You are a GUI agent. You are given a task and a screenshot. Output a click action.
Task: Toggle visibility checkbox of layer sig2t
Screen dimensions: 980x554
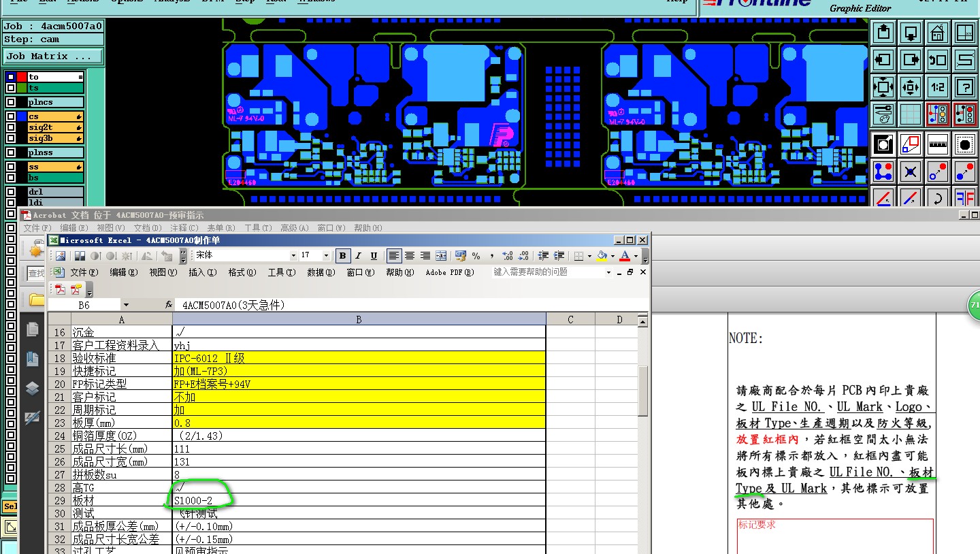coord(10,127)
